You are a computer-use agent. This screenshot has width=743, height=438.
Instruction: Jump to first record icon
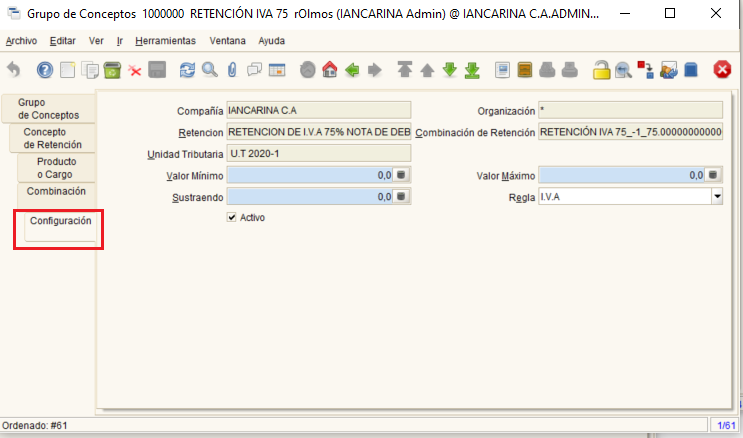[405, 70]
